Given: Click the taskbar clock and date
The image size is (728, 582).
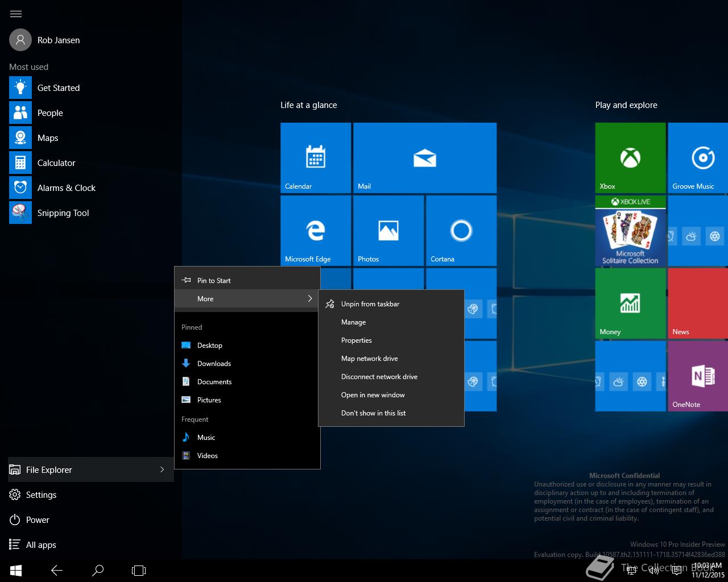Looking at the screenshot, I should coord(708,570).
